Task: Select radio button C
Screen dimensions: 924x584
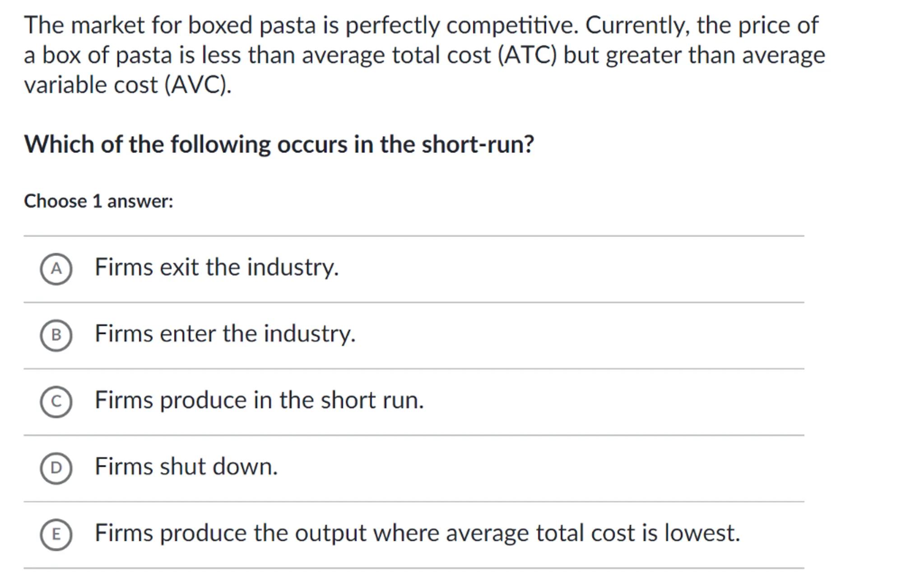Action: pos(56,402)
